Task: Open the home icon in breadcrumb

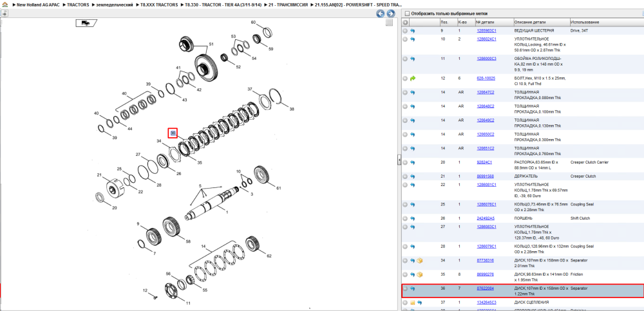Action: click(4, 5)
